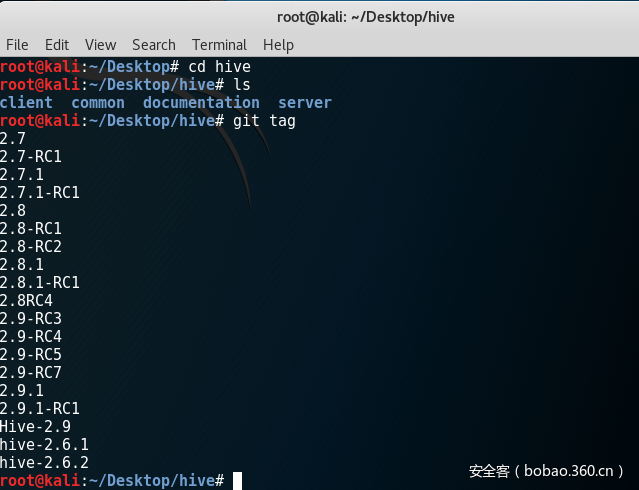The height and width of the screenshot is (490, 639).
Task: Click the tag line '2.9-RC3'
Action: (x=31, y=318)
